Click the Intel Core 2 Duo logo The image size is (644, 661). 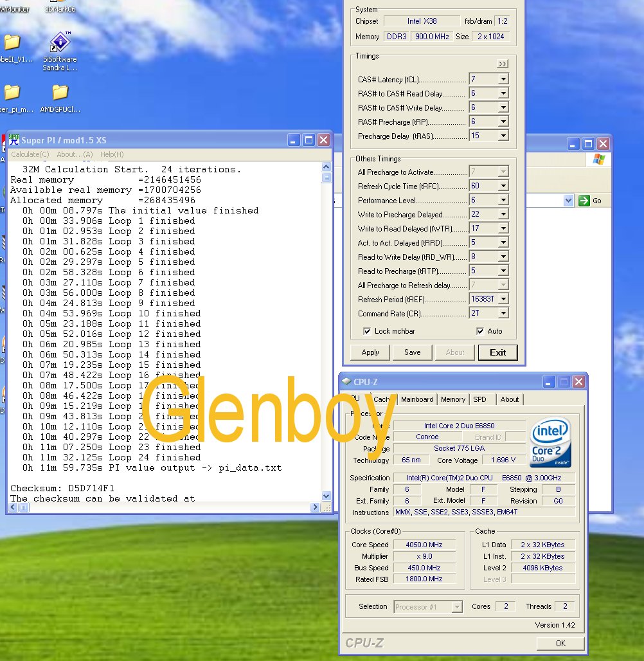click(x=551, y=443)
